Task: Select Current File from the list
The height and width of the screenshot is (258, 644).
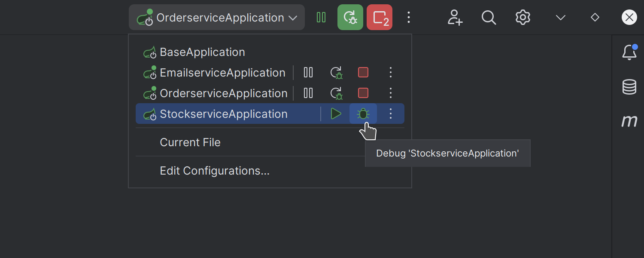Action: (x=190, y=142)
